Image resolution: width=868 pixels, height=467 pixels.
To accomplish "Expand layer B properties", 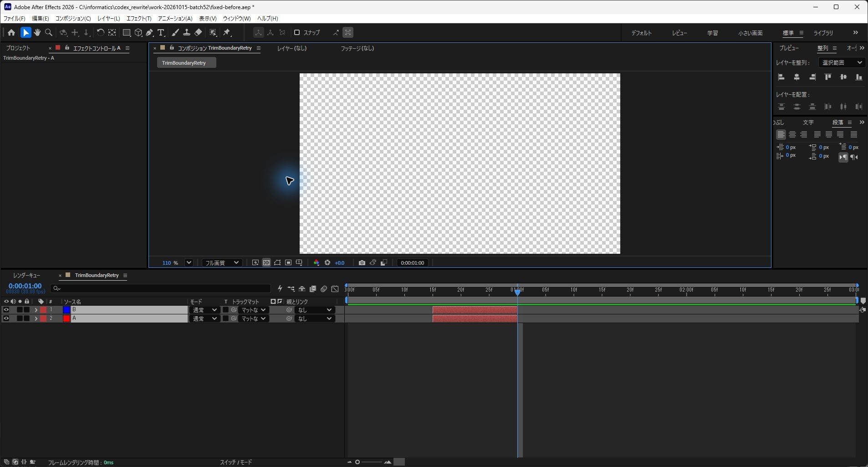I will coord(36,310).
